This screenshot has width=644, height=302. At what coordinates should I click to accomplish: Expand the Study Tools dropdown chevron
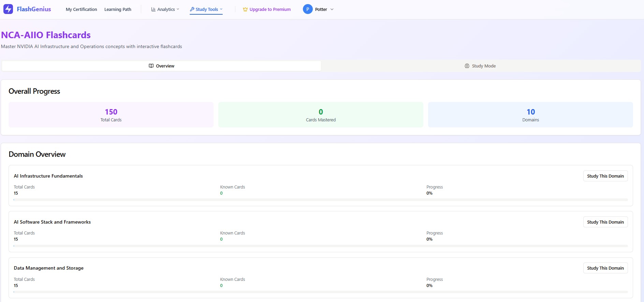coord(221,9)
